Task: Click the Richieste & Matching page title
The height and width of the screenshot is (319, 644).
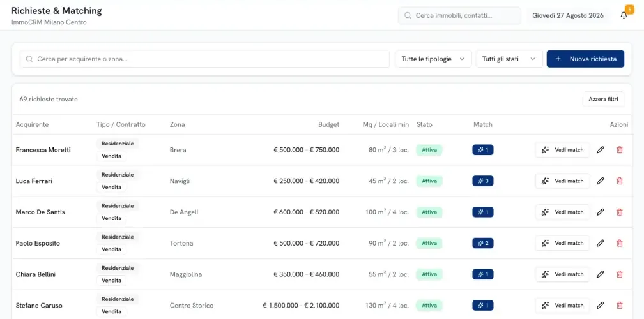Action: point(57,11)
